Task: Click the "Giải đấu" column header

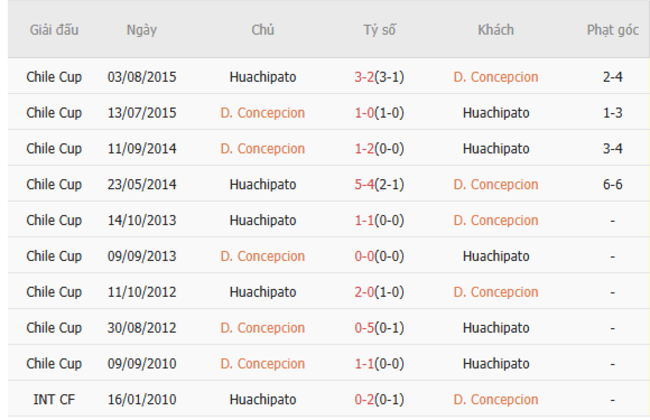Action: [54, 29]
